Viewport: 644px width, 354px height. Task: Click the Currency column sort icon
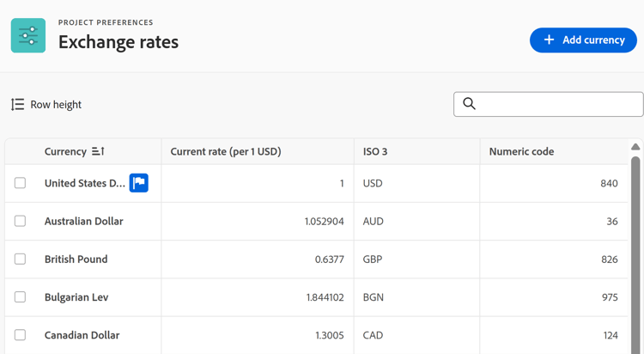click(98, 151)
